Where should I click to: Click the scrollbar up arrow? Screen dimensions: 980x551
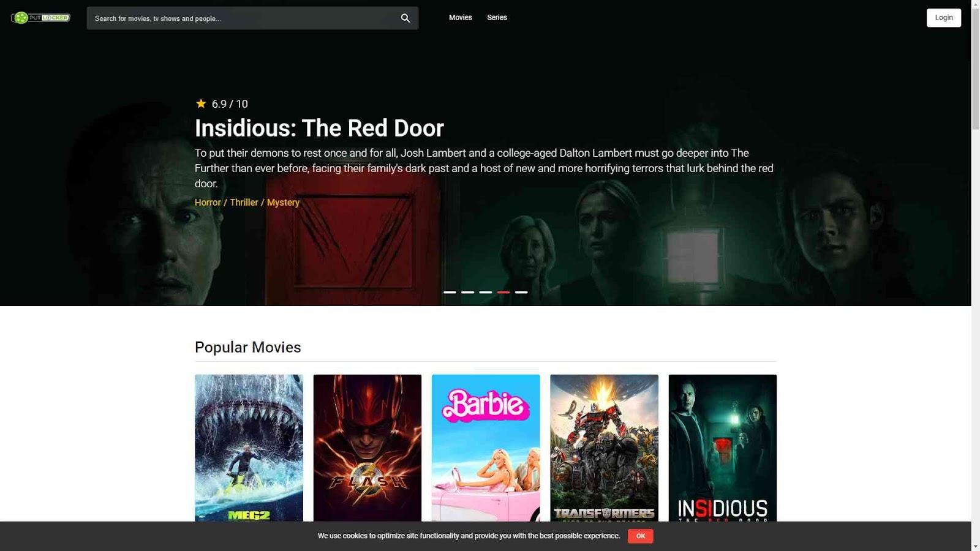(976, 5)
